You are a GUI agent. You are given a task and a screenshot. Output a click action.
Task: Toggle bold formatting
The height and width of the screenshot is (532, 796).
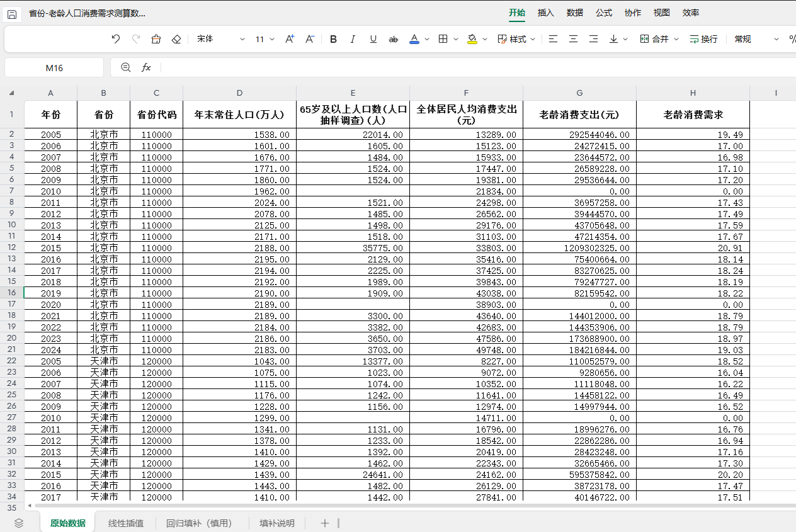coord(333,39)
